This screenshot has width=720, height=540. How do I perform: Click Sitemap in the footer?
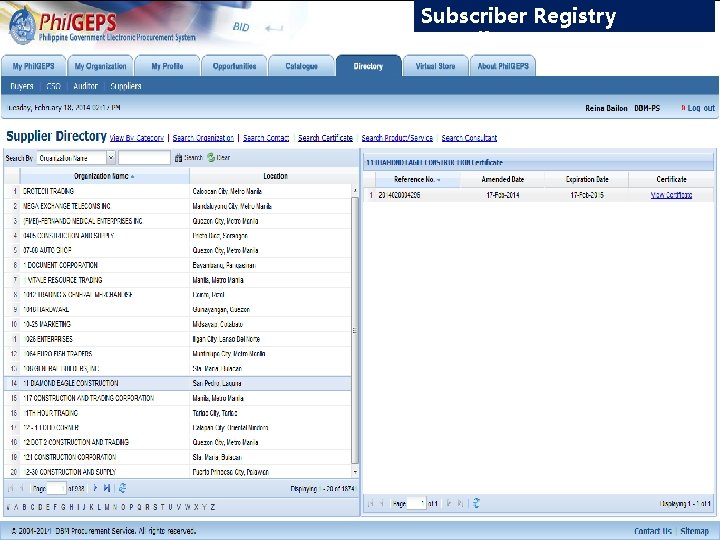point(695,531)
